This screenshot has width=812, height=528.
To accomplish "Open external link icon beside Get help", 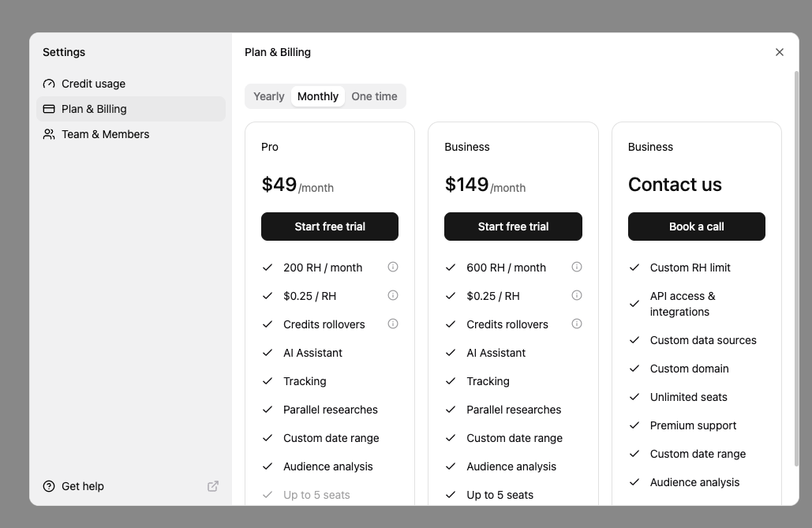I will point(213,486).
